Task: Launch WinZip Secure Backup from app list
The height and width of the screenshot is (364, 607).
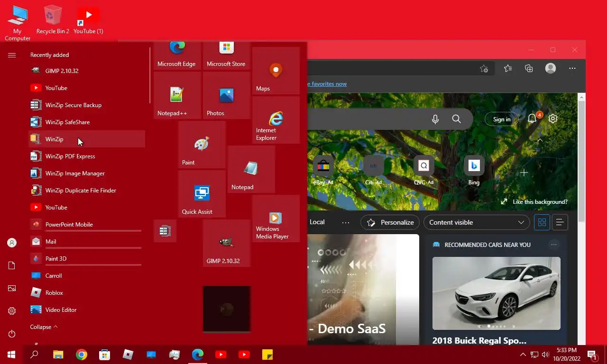Action: (87, 105)
